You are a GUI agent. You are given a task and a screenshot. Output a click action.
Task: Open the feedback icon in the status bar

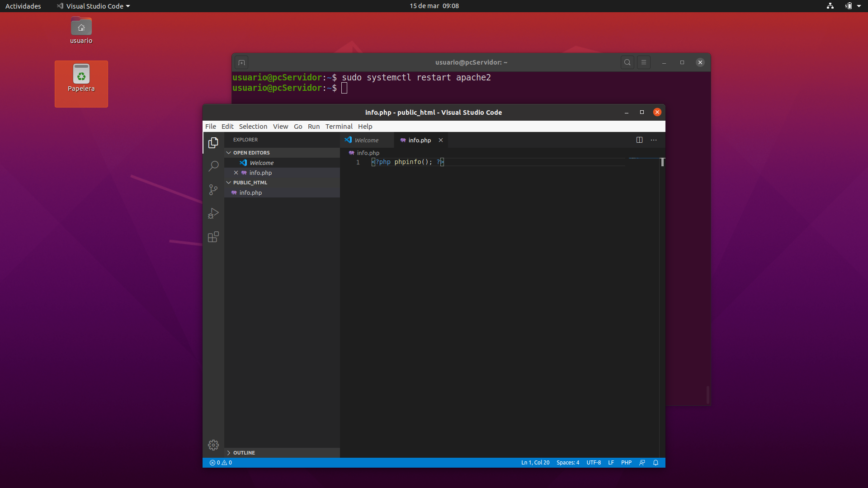[642, 463]
